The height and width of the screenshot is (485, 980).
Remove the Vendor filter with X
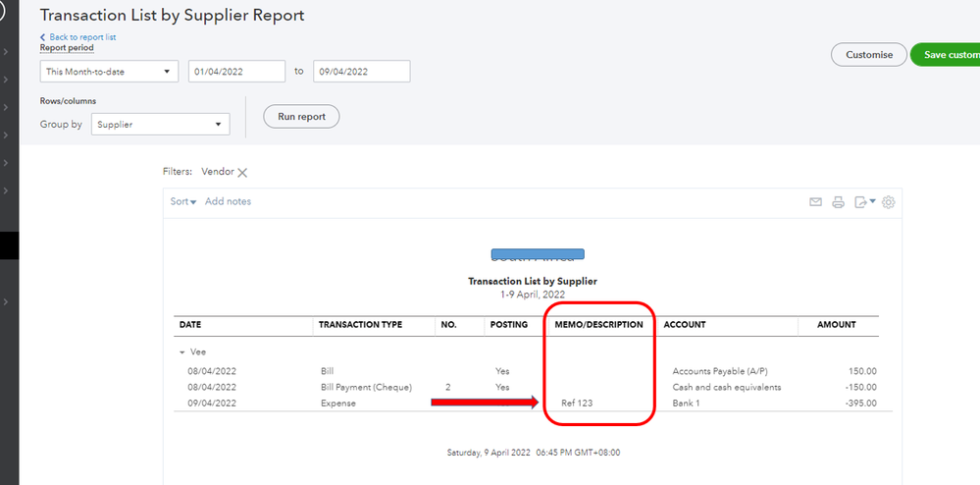click(x=242, y=172)
